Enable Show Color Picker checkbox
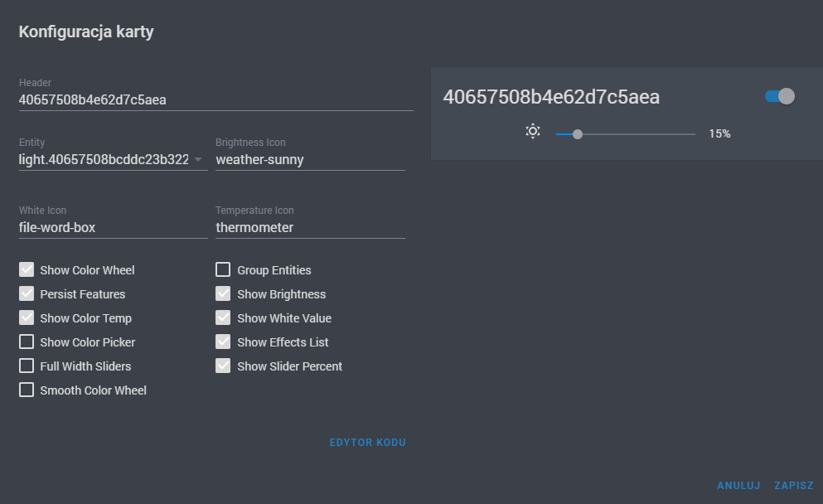 click(x=27, y=342)
